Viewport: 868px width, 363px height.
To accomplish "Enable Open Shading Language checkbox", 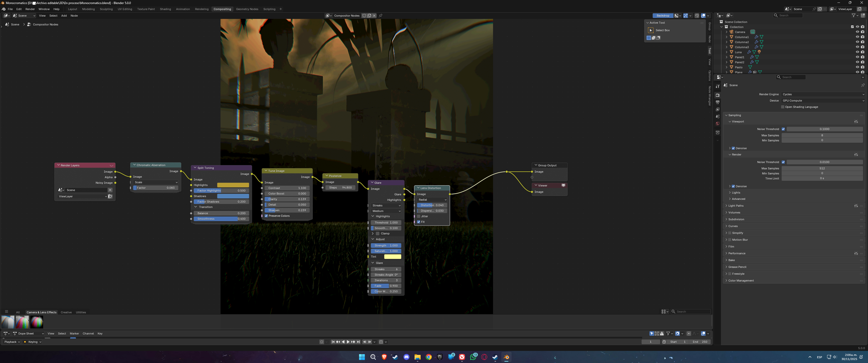I will (x=783, y=107).
